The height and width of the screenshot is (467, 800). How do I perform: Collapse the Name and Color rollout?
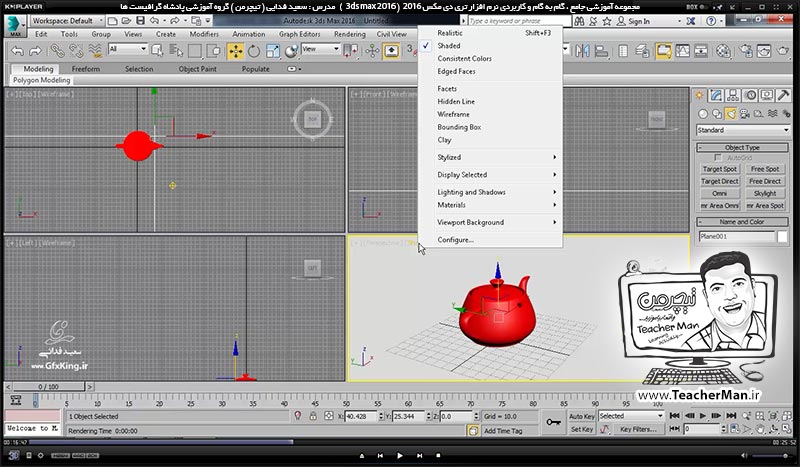[742, 222]
